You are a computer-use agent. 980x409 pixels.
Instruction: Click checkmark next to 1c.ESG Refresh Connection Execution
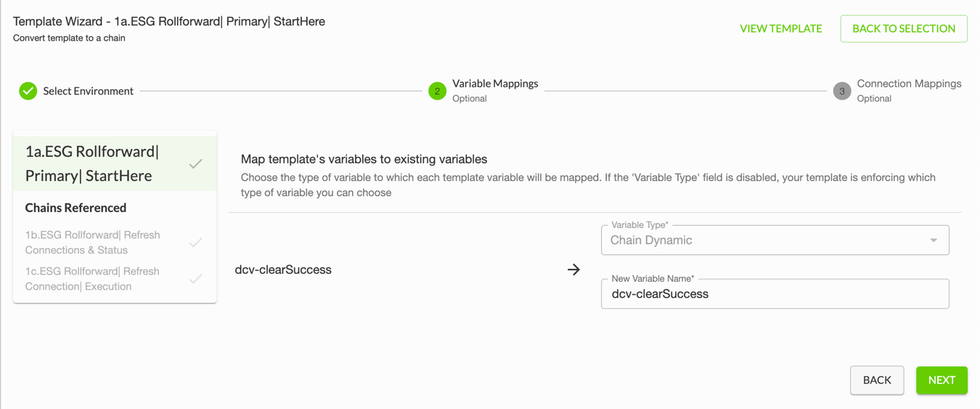pos(195,279)
